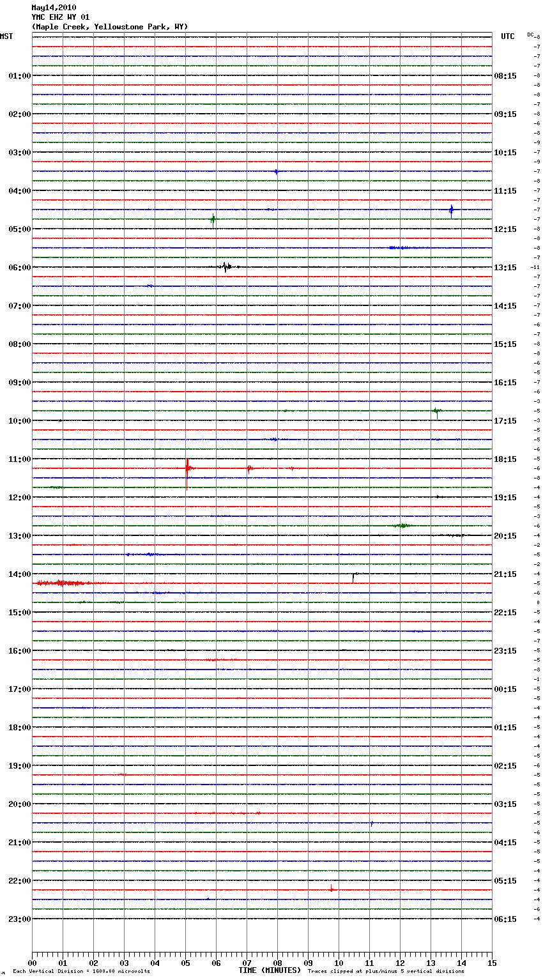Click the 00:15 UTC time label
Image resolution: width=543 pixels, height=980 pixels.
[x=505, y=689]
